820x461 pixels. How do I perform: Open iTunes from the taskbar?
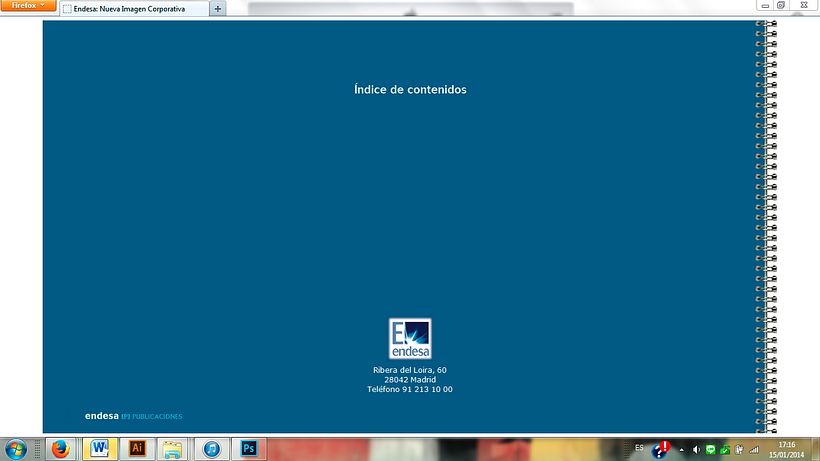212,449
